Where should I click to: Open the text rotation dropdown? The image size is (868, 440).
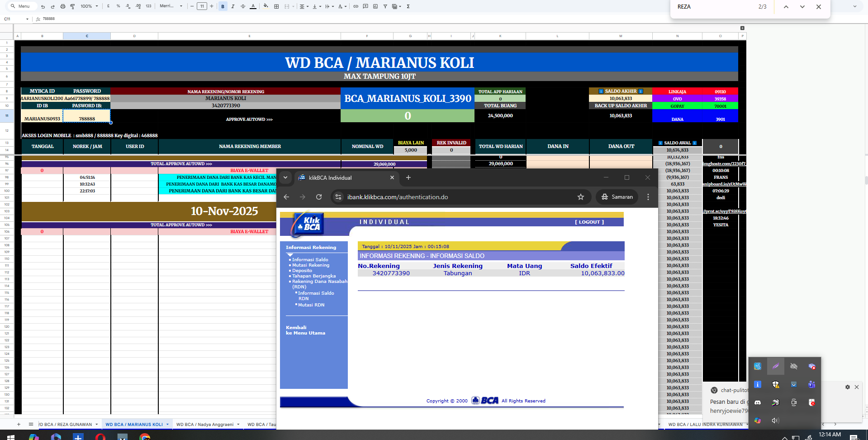[x=342, y=6]
